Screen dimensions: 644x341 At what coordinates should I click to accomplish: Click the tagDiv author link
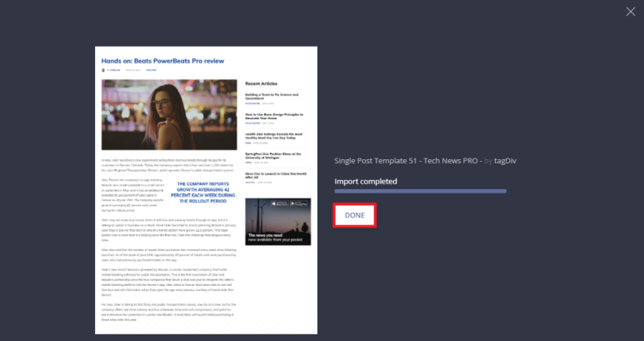click(x=505, y=161)
